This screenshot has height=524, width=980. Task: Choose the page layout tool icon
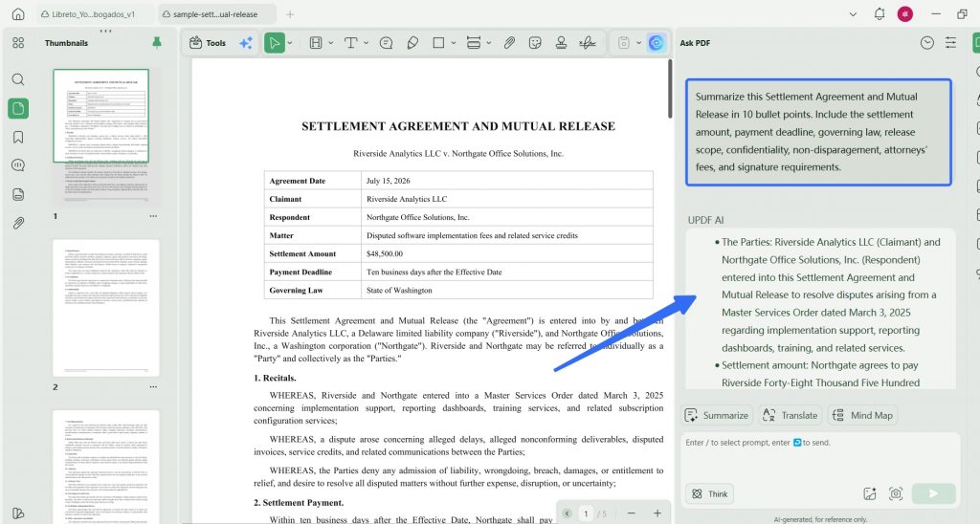(x=316, y=42)
